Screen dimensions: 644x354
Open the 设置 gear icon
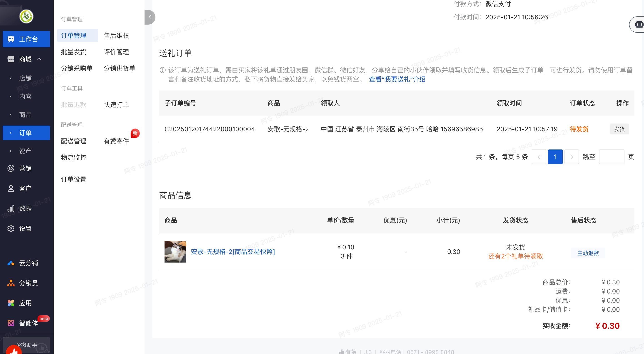click(x=11, y=228)
